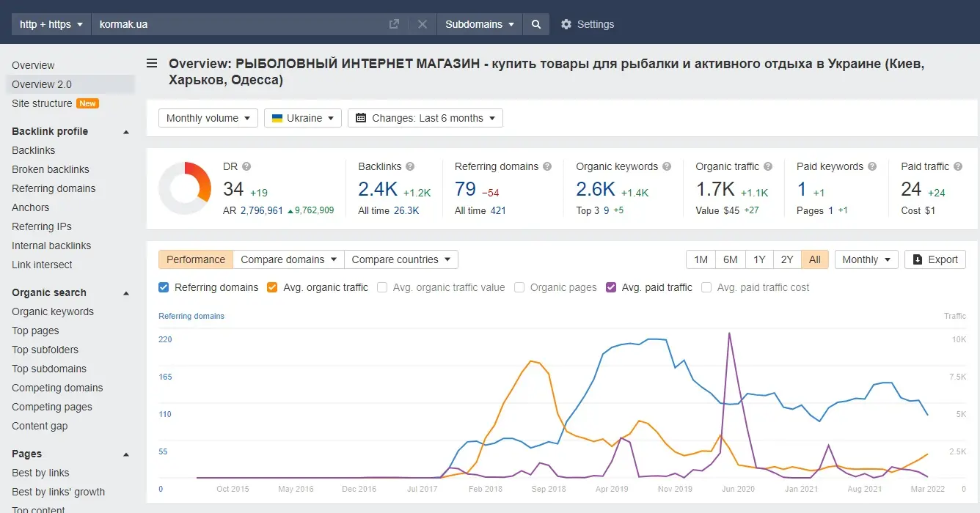Disable Avg. paid traffic checkbox
This screenshot has width=980, height=513.
(x=611, y=287)
